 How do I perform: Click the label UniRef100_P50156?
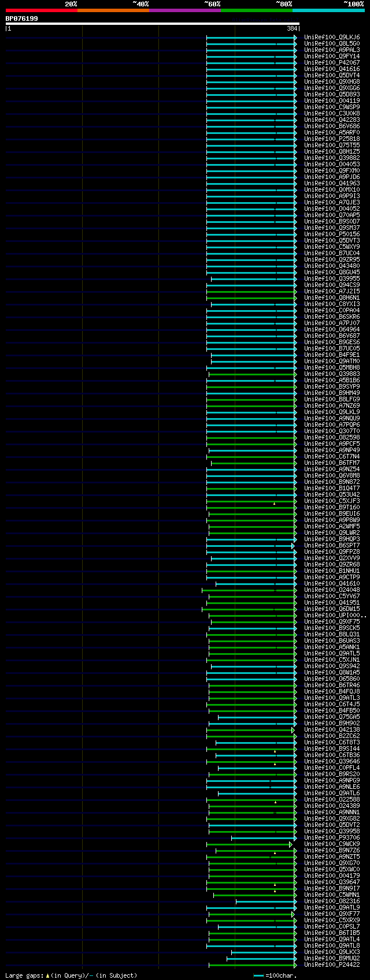coord(332,234)
